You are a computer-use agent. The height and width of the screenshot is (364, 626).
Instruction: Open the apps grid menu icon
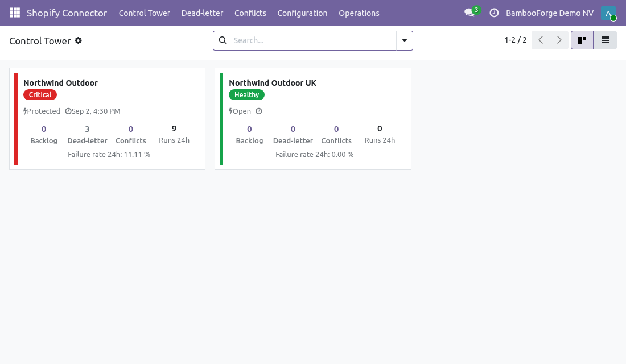click(15, 13)
